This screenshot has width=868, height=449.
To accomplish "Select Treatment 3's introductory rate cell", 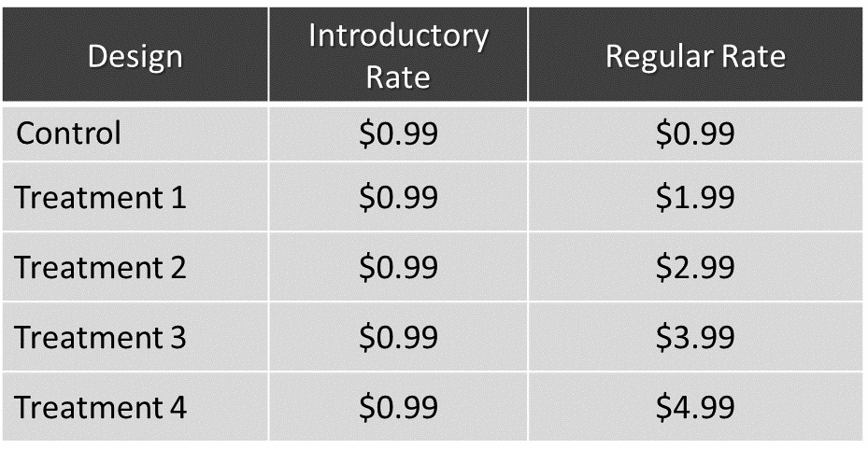I will pos(398,337).
